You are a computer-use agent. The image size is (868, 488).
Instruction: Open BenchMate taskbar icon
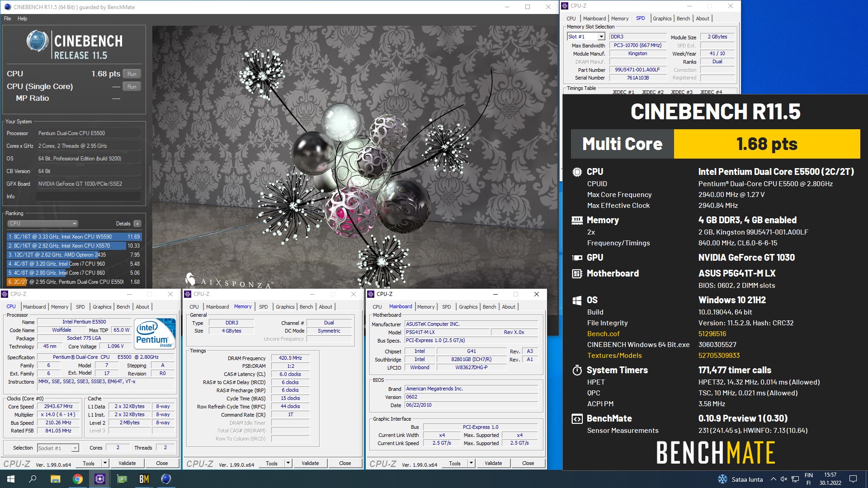tap(144, 479)
